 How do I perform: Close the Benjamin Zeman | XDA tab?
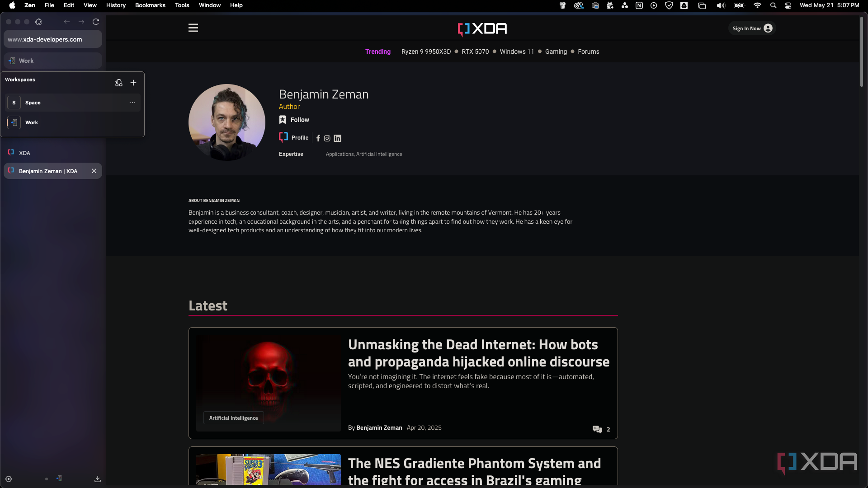click(x=94, y=171)
